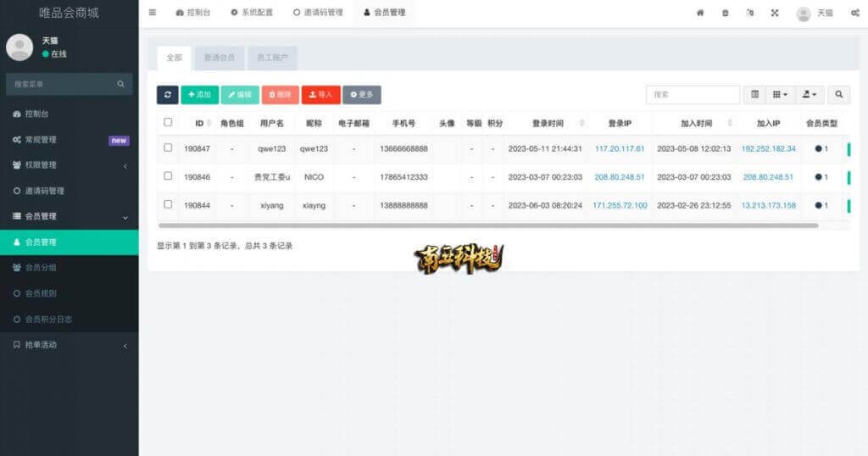Screen dimensions: 868x456
Task: Click the magnifier search button beside export
Action: 838,95
